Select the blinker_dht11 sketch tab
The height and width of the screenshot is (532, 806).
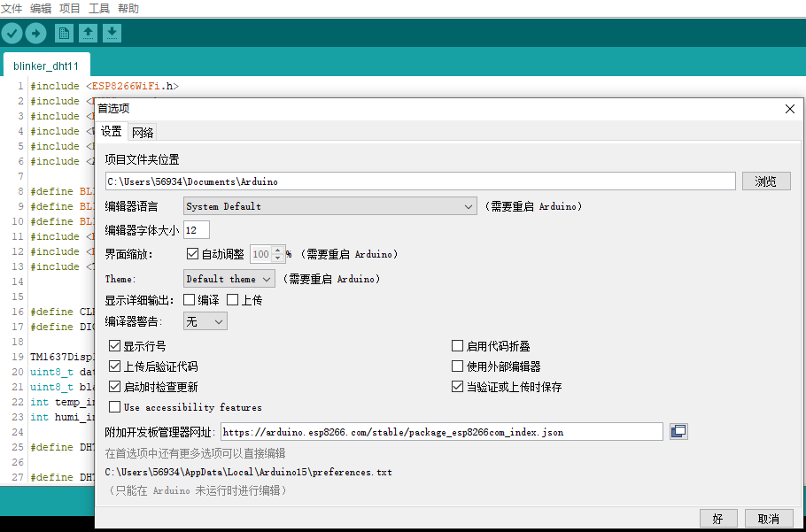pyautogui.click(x=46, y=66)
